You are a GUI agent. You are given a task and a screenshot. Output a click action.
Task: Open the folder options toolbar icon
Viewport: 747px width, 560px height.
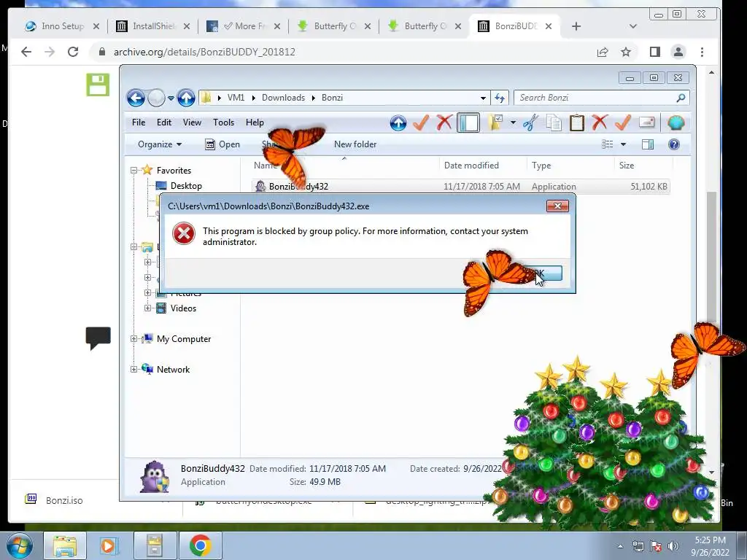point(495,122)
